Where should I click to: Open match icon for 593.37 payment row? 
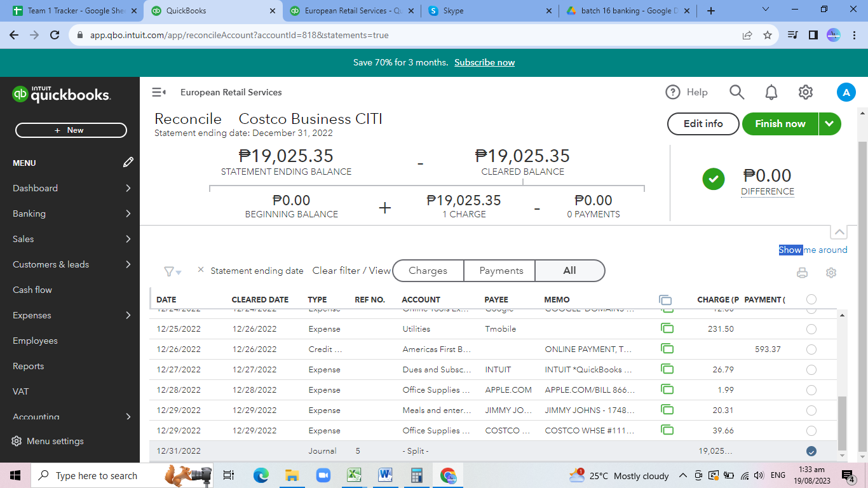click(667, 349)
